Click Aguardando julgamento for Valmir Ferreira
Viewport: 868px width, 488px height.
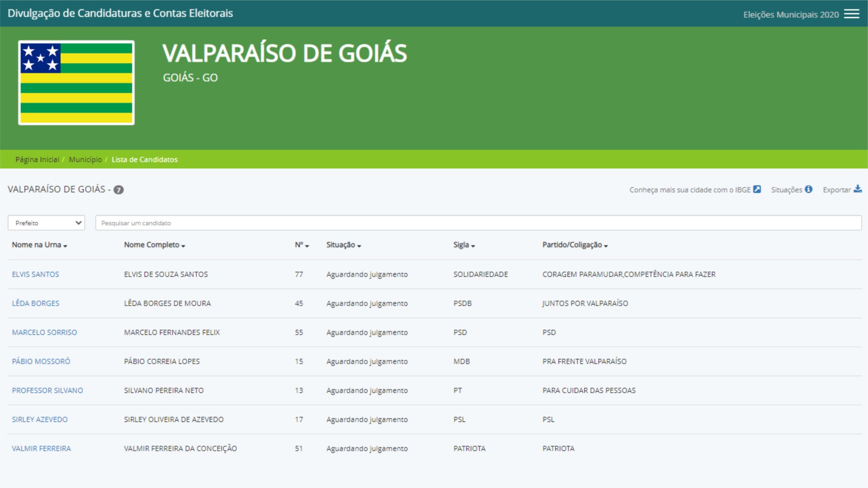[x=367, y=448]
